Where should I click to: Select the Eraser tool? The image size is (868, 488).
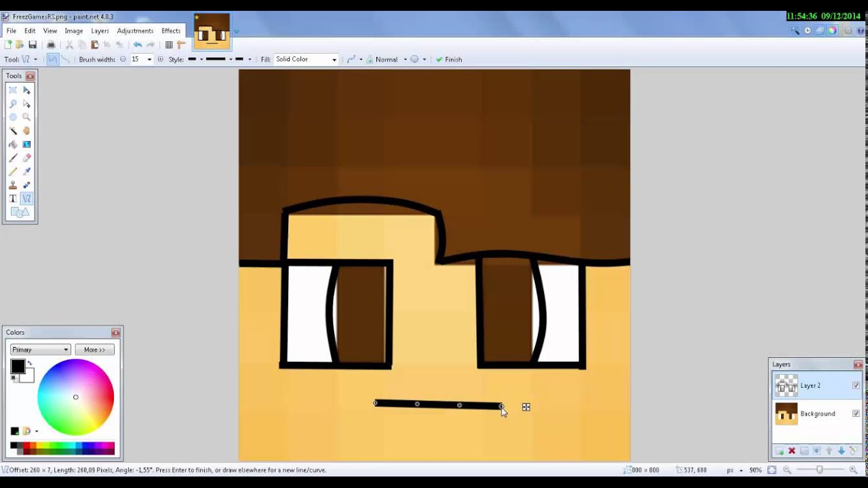pos(26,158)
